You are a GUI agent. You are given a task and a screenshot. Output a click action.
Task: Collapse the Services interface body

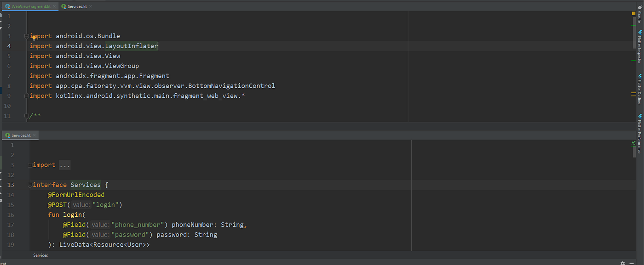(29, 185)
